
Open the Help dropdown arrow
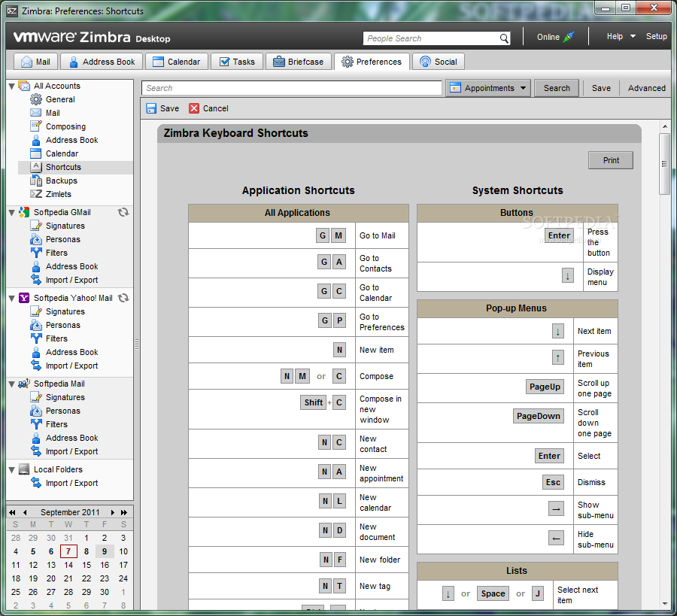click(x=633, y=37)
